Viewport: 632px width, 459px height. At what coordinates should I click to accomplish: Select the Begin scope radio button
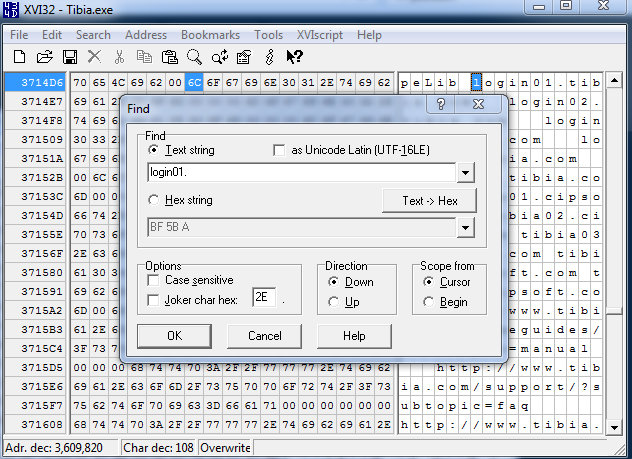[x=428, y=302]
